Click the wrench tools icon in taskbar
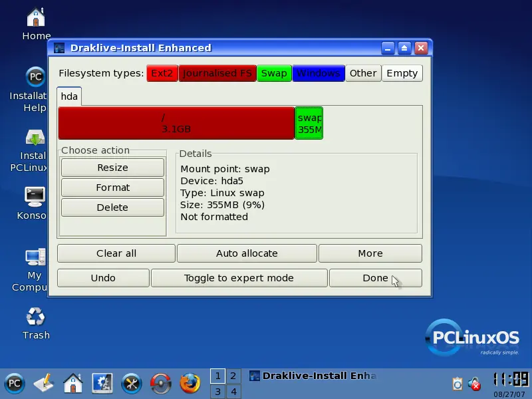Viewport: 532px width, 399px height. pos(131,384)
